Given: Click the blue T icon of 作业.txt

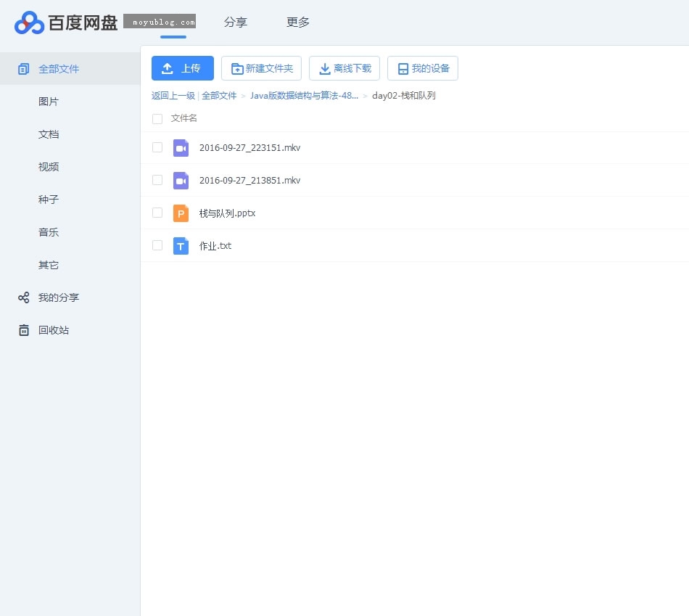Looking at the screenshot, I should [x=181, y=246].
